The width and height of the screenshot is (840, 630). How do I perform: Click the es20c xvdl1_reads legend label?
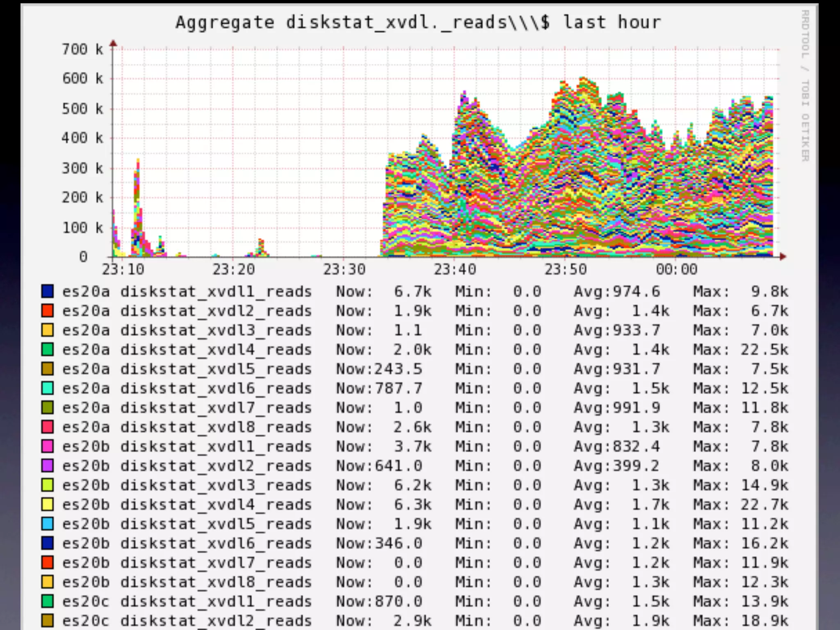[187, 601]
